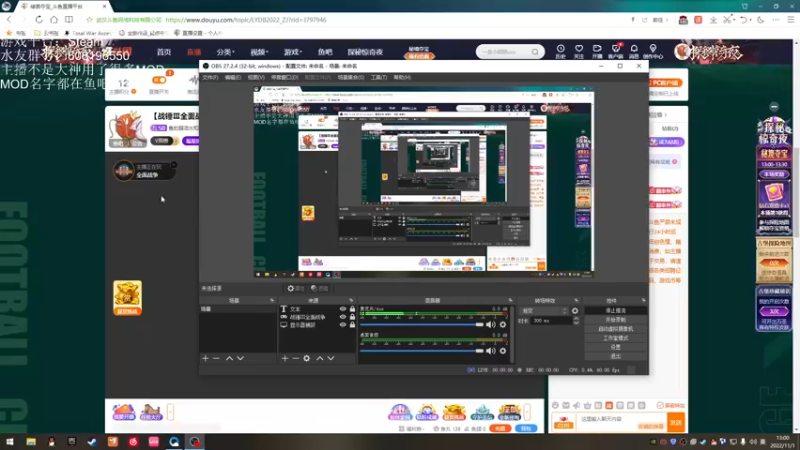Image resolution: width=800 pixels, height=450 pixels.
Task: Move source down in the Sources panel
Action: point(331,359)
